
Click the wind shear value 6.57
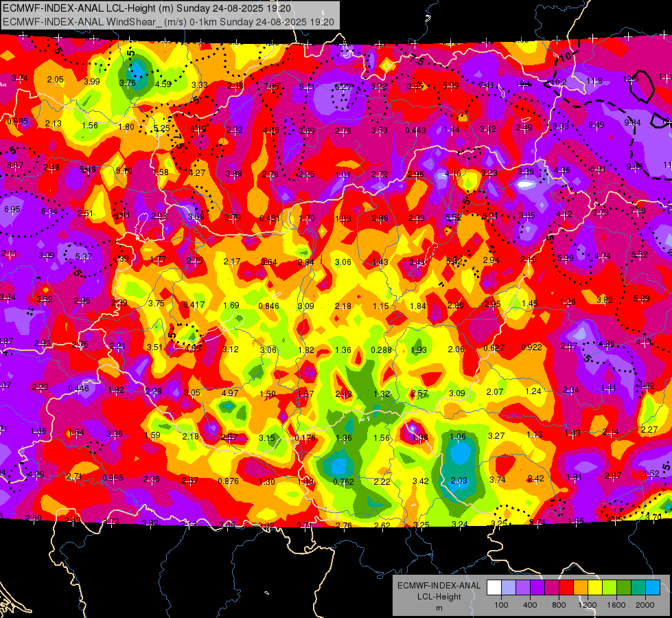click(x=15, y=165)
